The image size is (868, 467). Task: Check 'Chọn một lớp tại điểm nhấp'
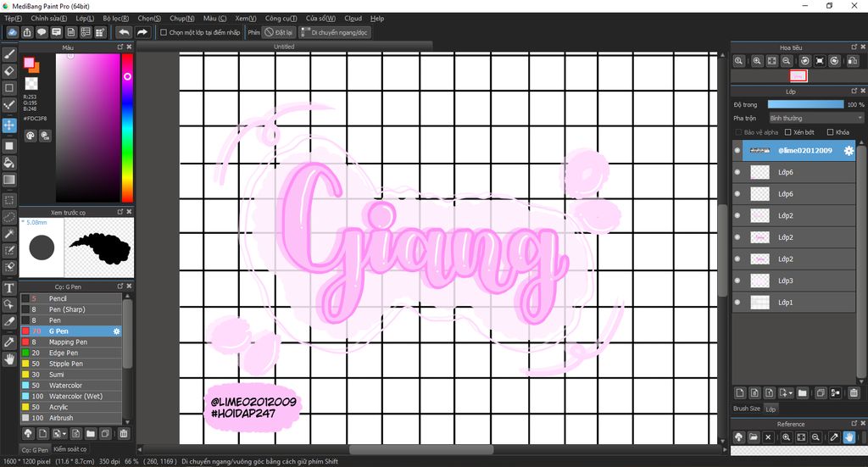click(164, 33)
